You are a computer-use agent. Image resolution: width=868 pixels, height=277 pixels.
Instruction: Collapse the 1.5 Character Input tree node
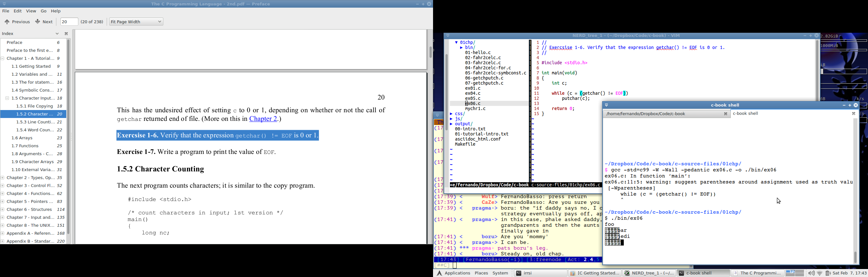[x=7, y=98]
